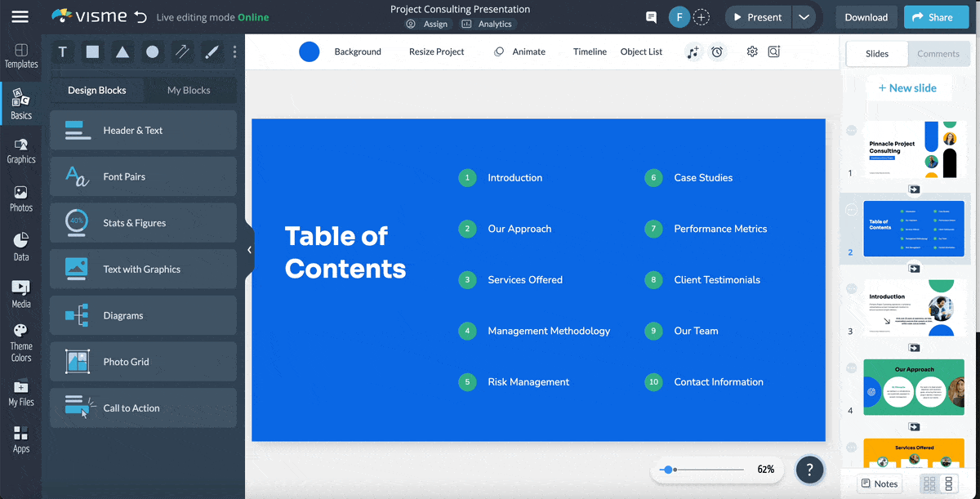Click the New slide button
The width and height of the screenshot is (980, 499).
(x=909, y=87)
